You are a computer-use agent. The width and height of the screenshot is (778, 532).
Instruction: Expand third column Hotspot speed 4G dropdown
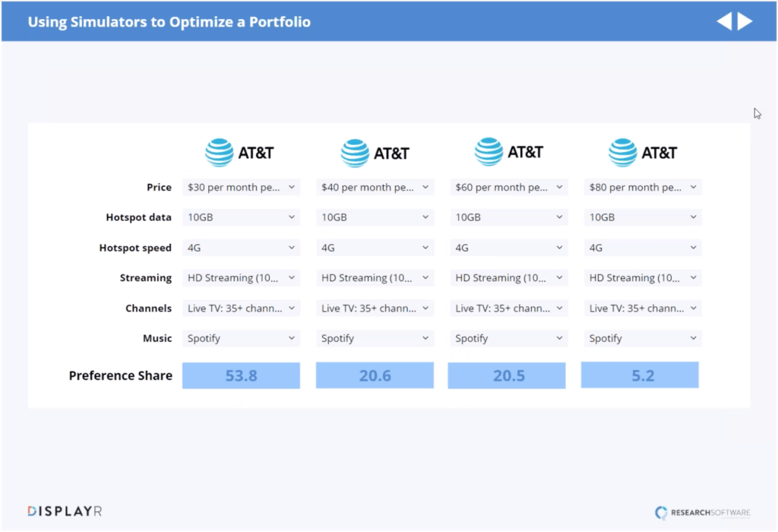[509, 248]
